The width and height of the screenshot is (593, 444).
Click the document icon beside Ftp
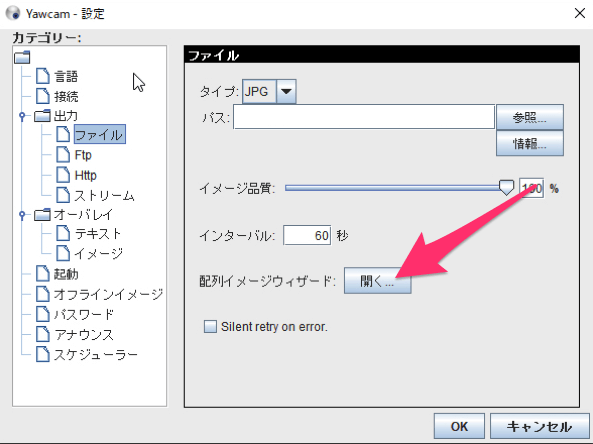point(63,155)
